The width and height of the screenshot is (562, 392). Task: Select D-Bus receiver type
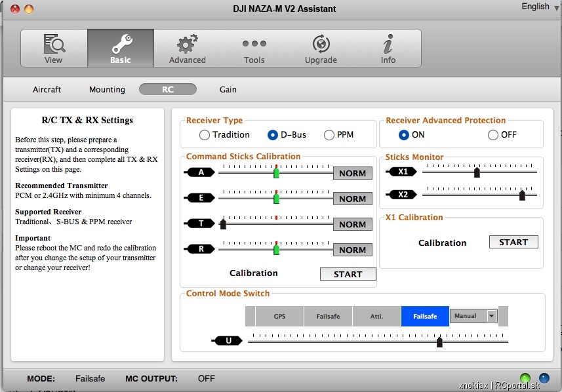[272, 135]
